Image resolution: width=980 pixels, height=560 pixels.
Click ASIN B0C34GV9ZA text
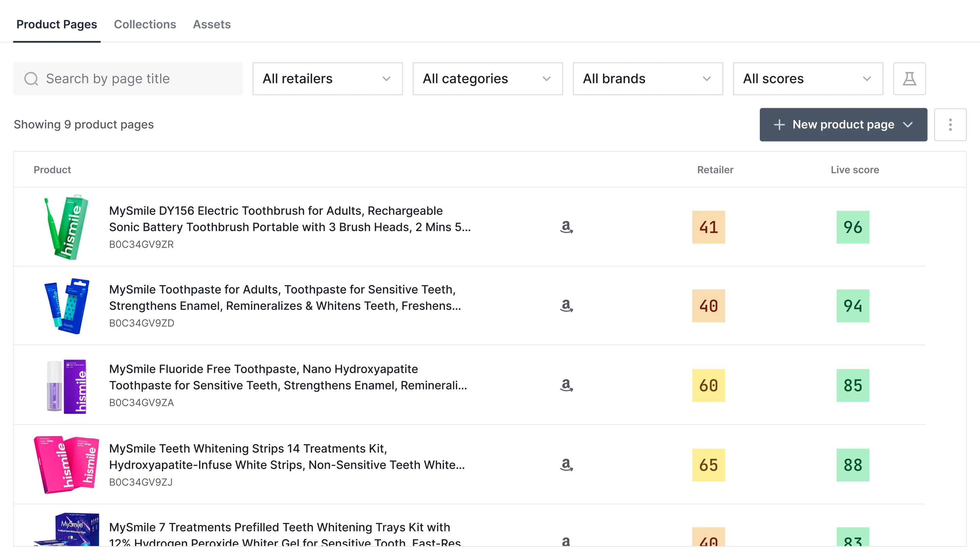coord(142,403)
